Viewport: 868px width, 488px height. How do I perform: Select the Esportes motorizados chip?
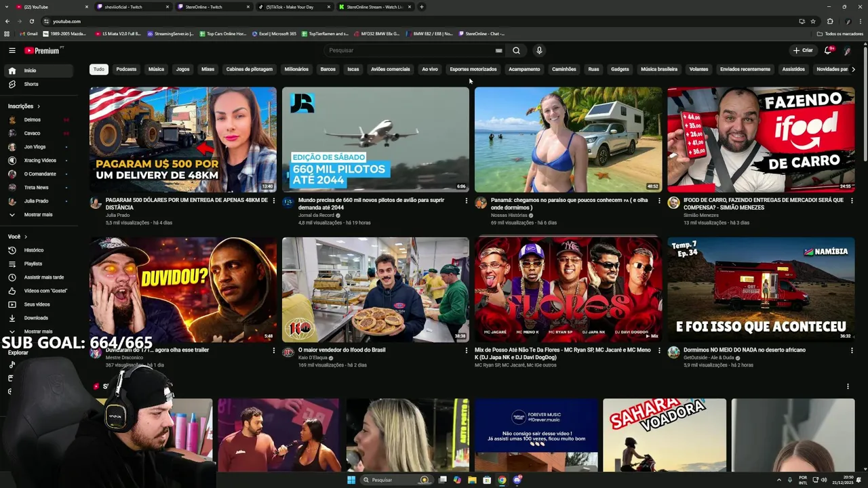[473, 69]
